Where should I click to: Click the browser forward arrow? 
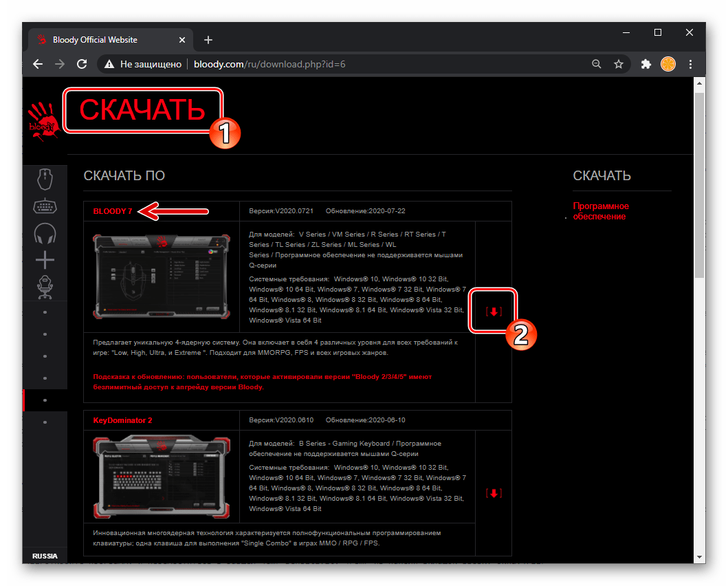click(60, 64)
